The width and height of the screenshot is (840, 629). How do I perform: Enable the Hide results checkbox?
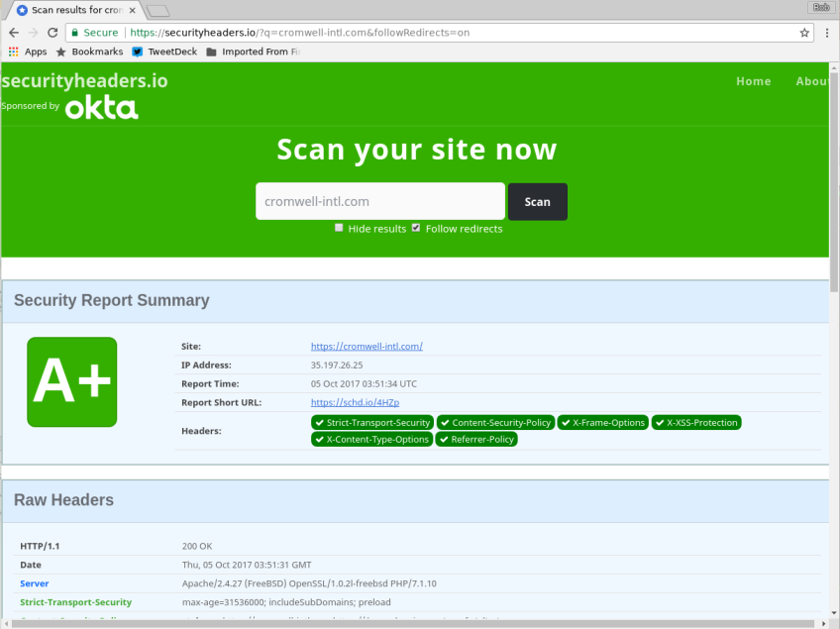point(339,228)
